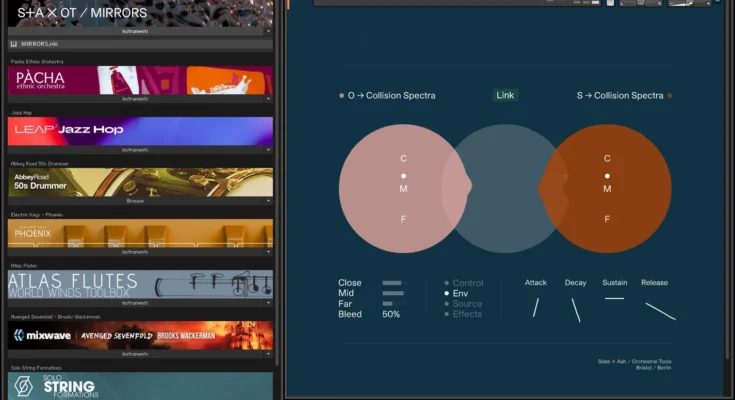Click Browse under Abbey Road 50s Drummer
The image size is (735, 400).
coord(135,201)
